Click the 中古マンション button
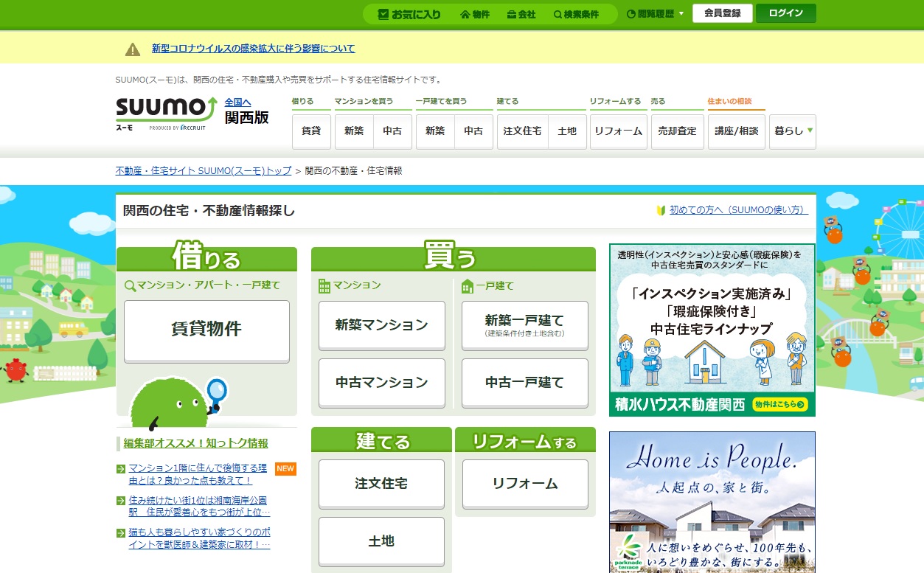 (382, 383)
